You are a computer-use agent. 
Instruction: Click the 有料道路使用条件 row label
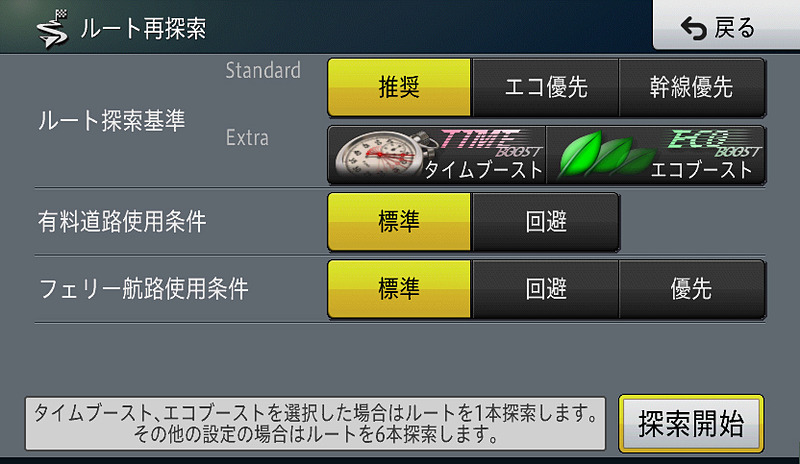point(122,222)
